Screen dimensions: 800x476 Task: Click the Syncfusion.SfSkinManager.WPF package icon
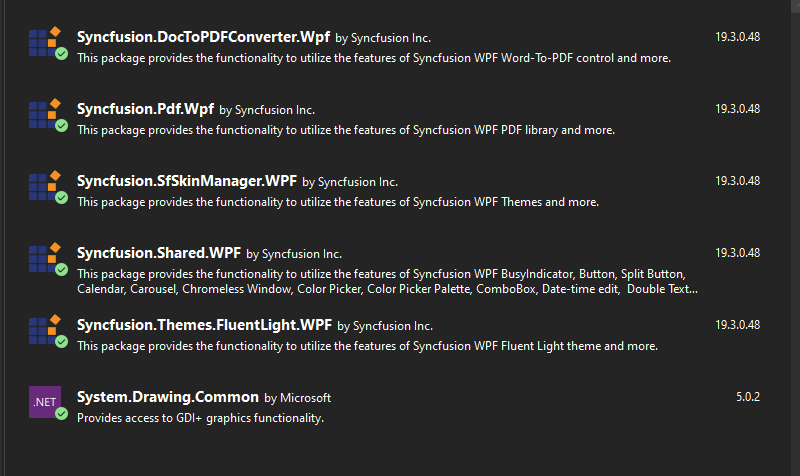click(x=46, y=185)
